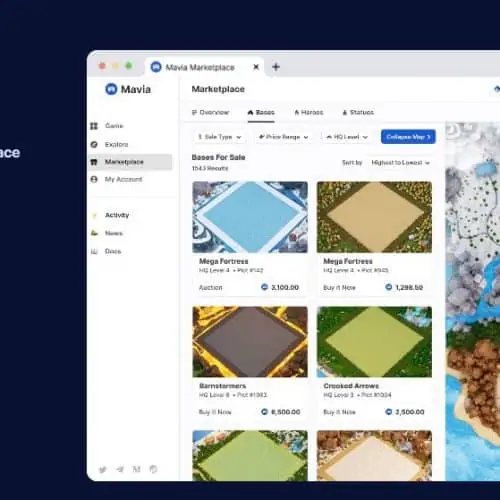Open the Highest to Lowest sort dropdown
Viewport: 500px width, 500px height.
[401, 163]
